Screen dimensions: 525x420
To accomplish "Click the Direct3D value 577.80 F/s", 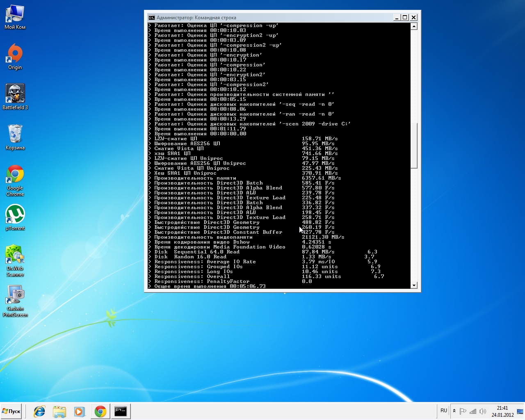I will pos(318,188).
